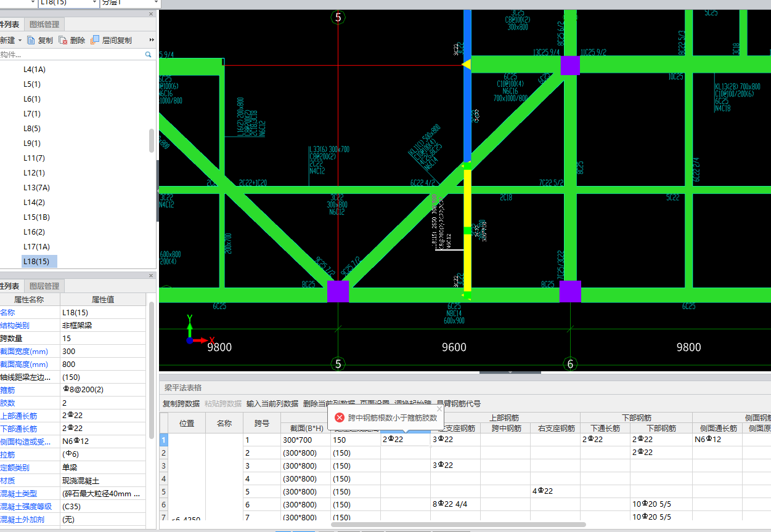Click the 输入当前列数据 button

point(272,404)
